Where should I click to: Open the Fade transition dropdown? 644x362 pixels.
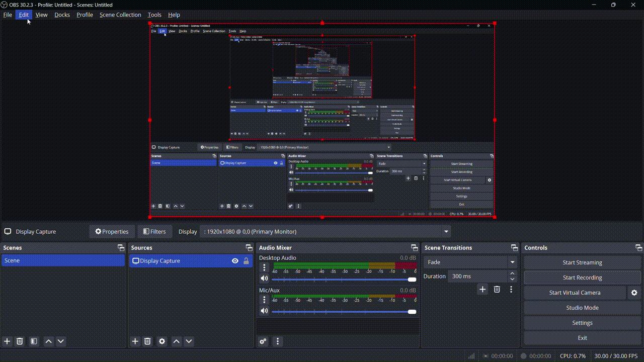[x=470, y=262]
